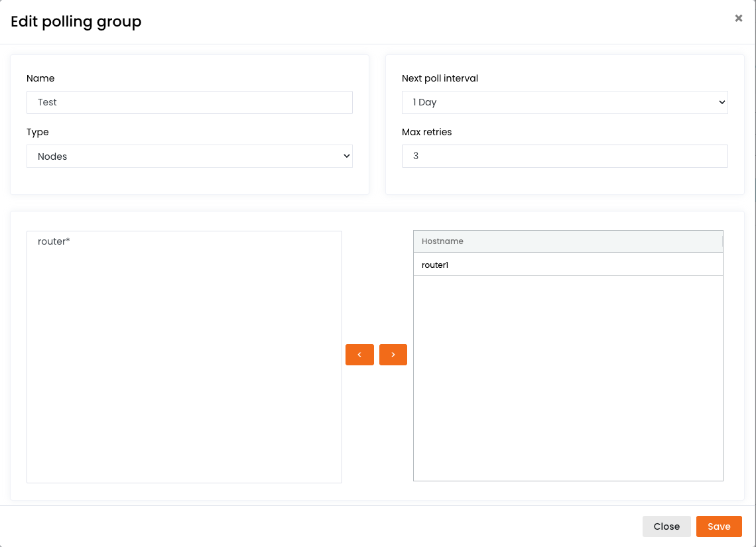The image size is (756, 547).
Task: Select router* in the left list
Action: click(x=54, y=241)
